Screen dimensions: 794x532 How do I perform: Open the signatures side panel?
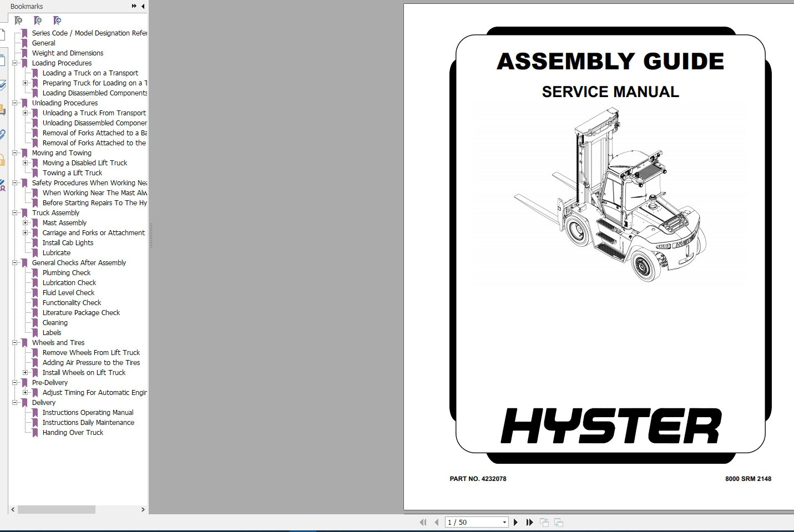3,185
